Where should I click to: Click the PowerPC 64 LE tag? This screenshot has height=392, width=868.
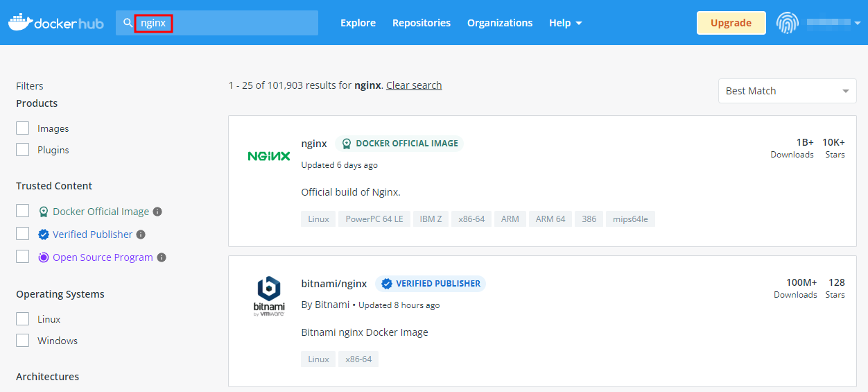click(374, 219)
